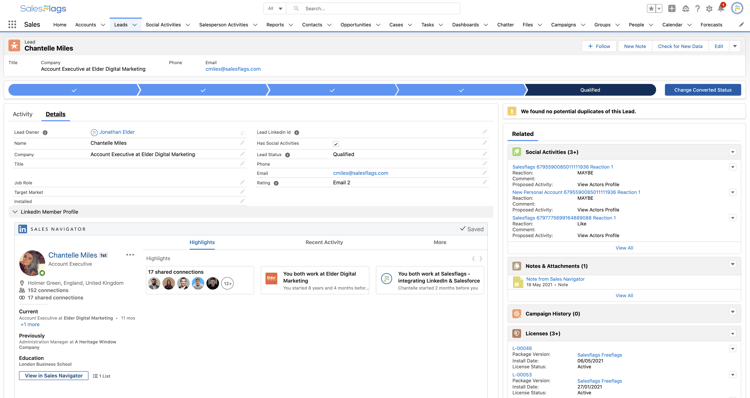Open the Notifications bell icon

721,8
